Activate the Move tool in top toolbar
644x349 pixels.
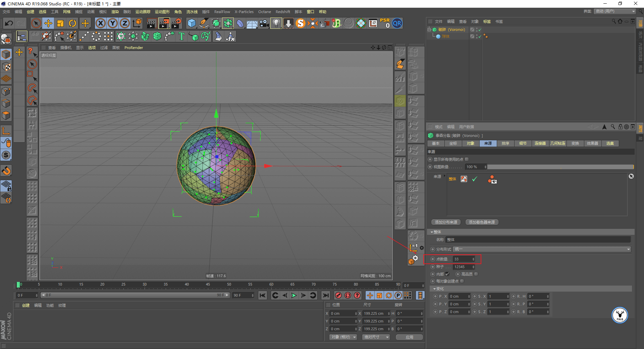point(48,23)
